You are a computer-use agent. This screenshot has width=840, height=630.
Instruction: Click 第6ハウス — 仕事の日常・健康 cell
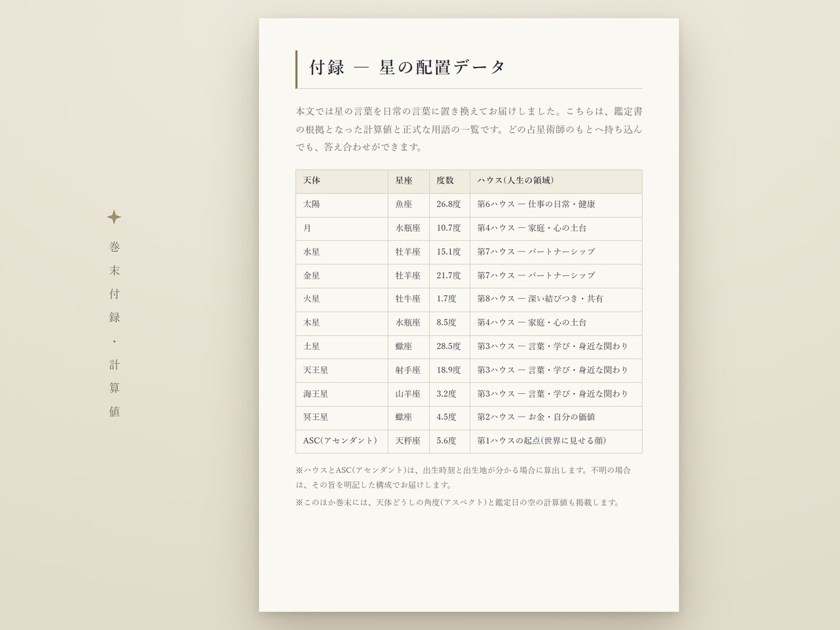tap(556, 205)
